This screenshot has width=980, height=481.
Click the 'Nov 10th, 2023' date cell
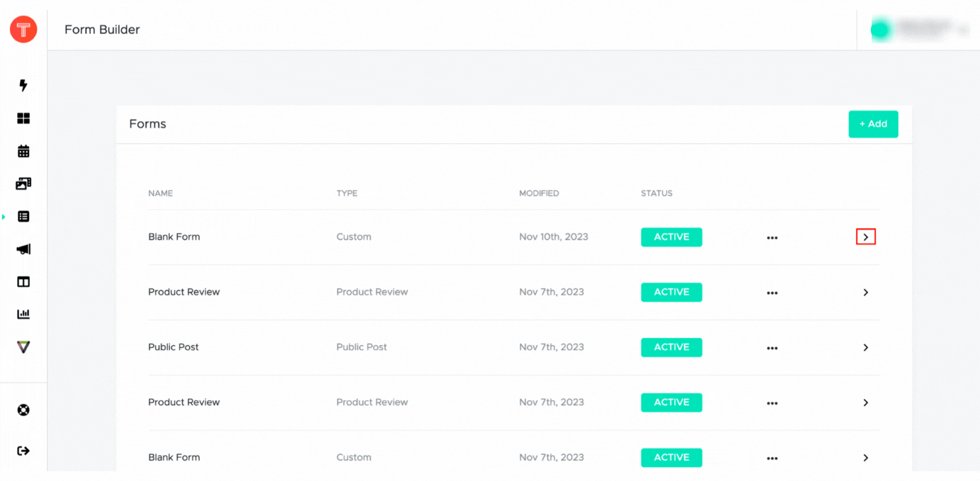(x=554, y=236)
